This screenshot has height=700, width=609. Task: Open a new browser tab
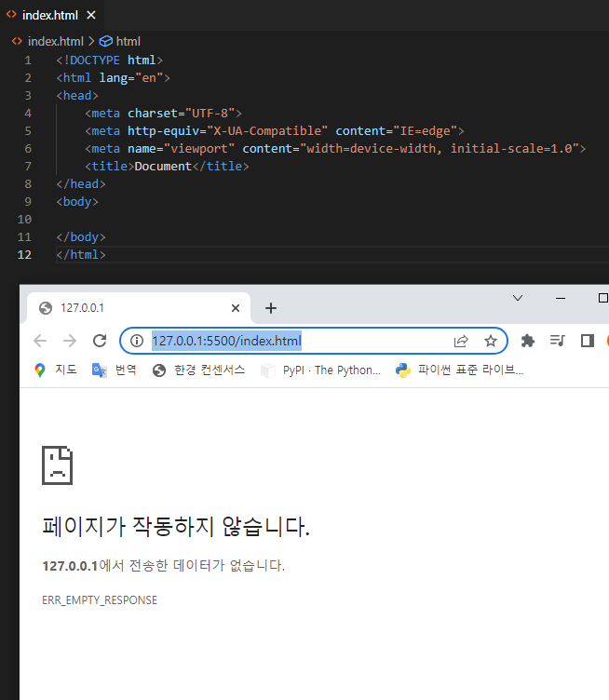coord(271,308)
